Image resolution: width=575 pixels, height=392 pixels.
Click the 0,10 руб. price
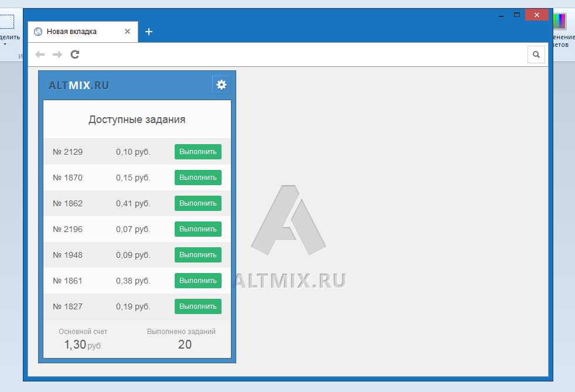pos(133,152)
